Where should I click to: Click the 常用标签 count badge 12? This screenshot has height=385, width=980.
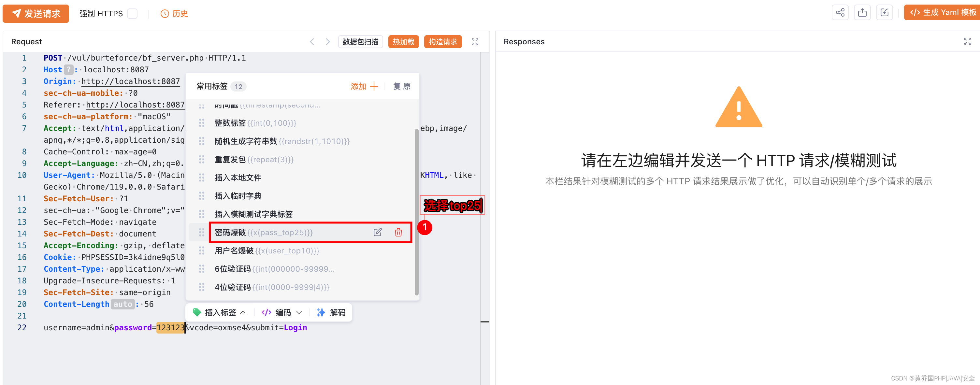tap(238, 87)
